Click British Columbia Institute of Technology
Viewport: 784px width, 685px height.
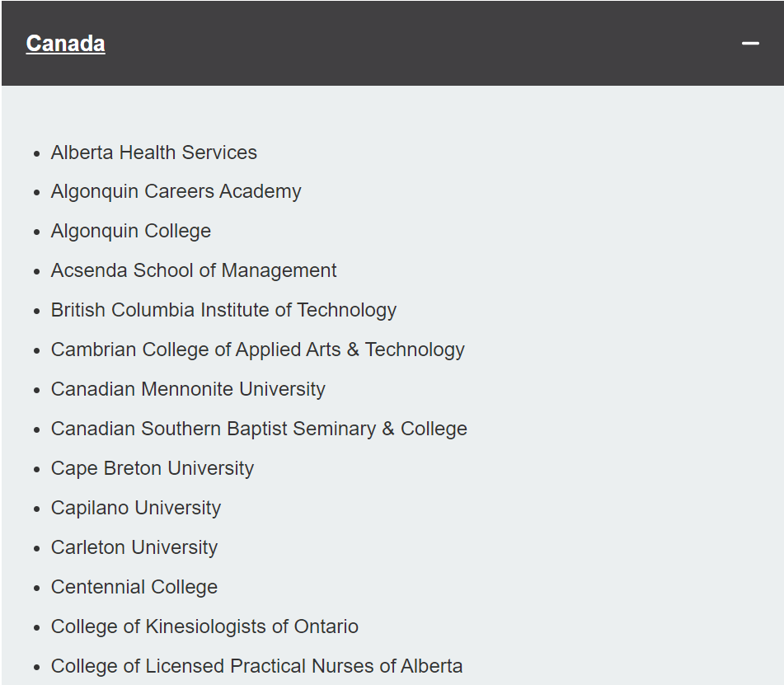[223, 310]
